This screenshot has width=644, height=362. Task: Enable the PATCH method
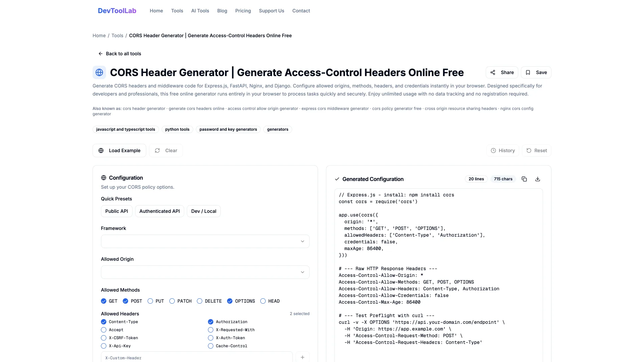[172, 301]
